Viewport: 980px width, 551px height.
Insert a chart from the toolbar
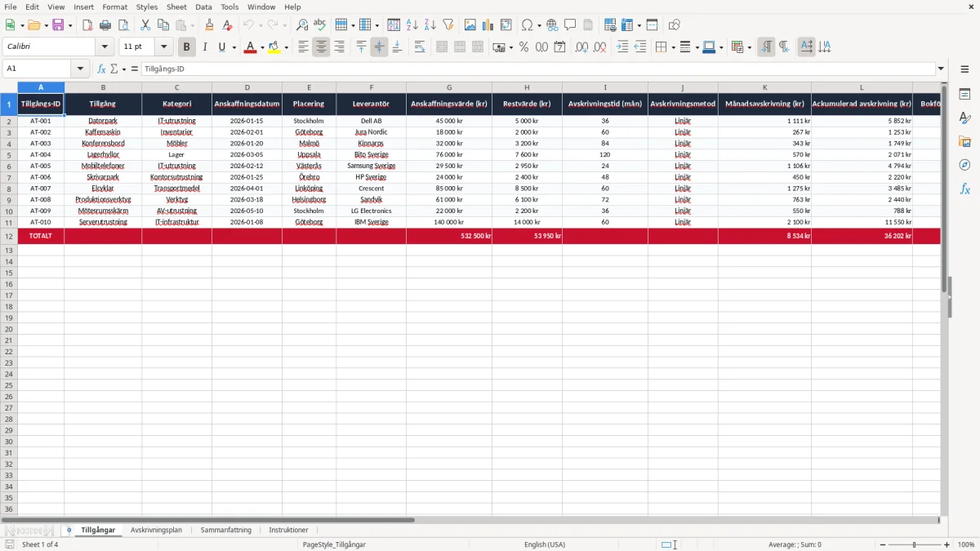[x=488, y=25]
